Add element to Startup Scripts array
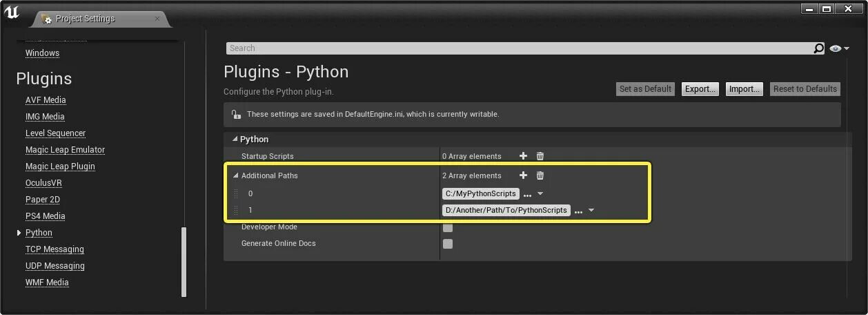868x315 pixels. click(523, 156)
